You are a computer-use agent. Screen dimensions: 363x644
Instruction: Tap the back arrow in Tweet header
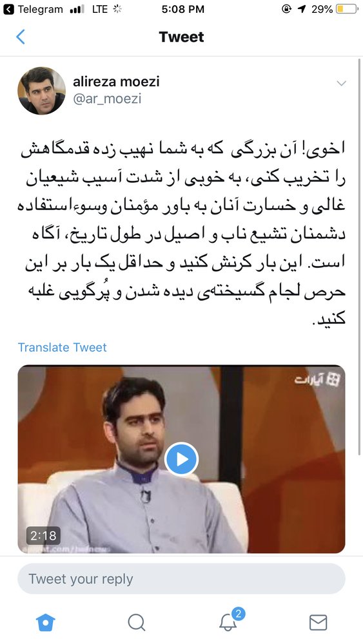point(21,37)
